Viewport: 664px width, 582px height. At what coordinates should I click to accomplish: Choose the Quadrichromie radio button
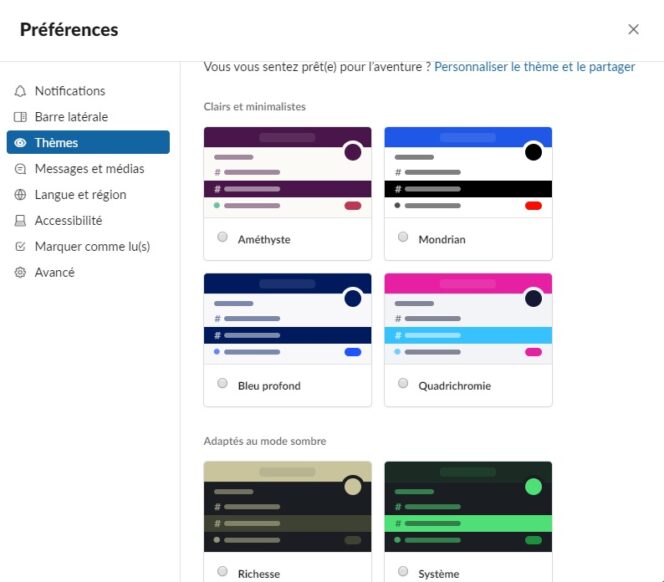click(403, 383)
